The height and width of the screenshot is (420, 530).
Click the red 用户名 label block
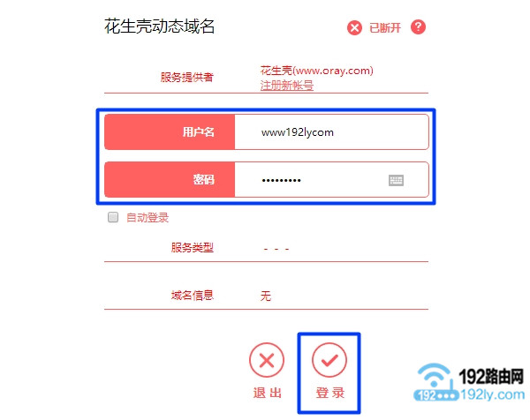[x=170, y=132]
